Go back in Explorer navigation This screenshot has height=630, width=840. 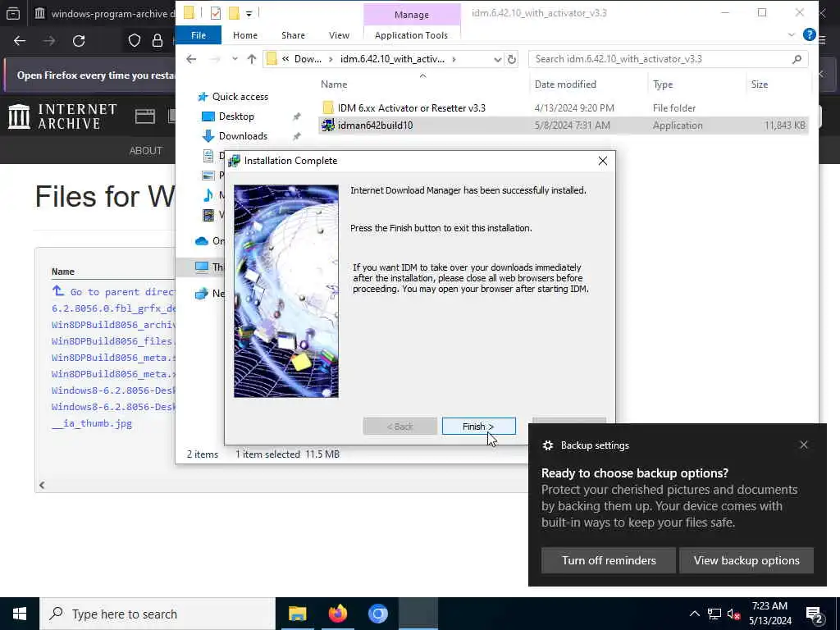pos(191,59)
